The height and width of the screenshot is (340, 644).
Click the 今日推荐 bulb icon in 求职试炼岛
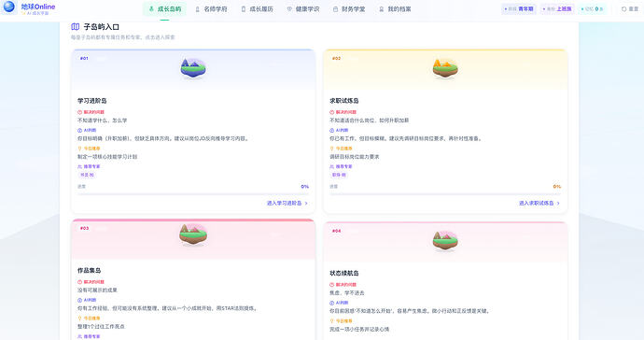click(x=332, y=149)
